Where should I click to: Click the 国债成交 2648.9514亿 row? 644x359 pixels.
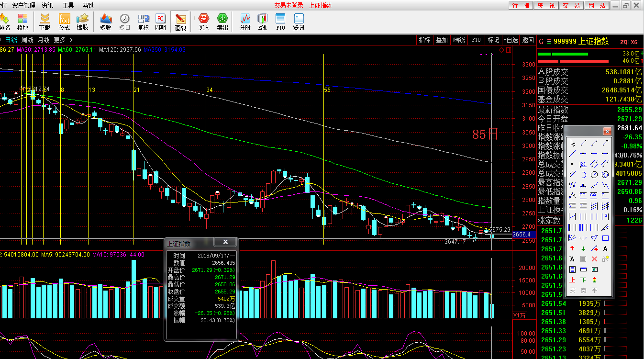[x=590, y=90]
